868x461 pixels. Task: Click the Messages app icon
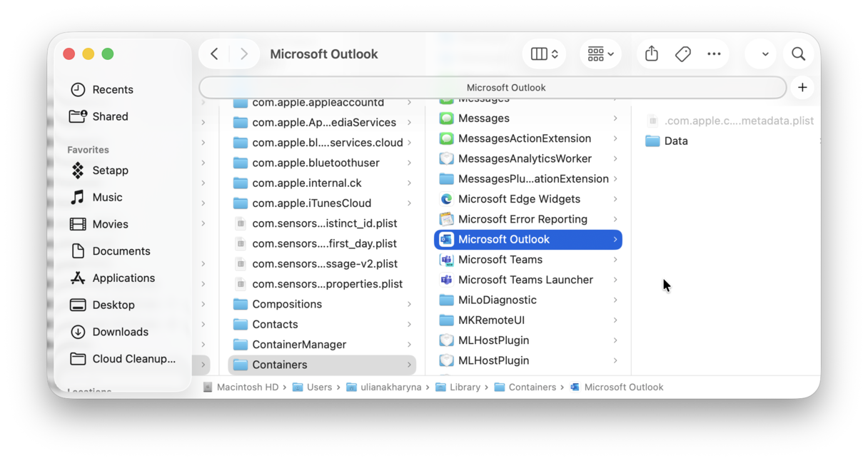(x=446, y=118)
